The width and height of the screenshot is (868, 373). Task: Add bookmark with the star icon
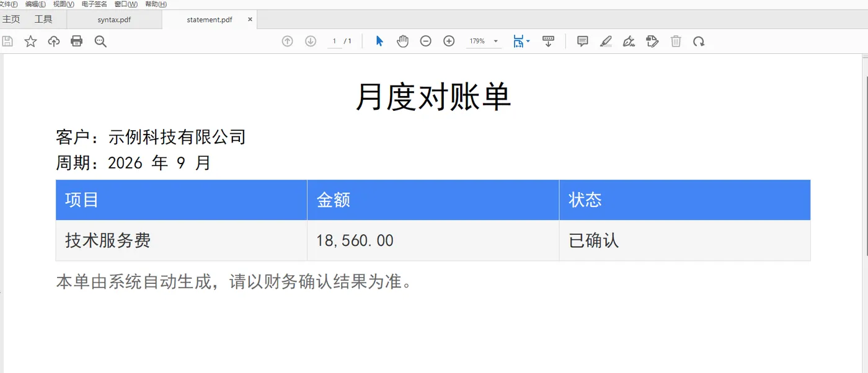(x=30, y=42)
